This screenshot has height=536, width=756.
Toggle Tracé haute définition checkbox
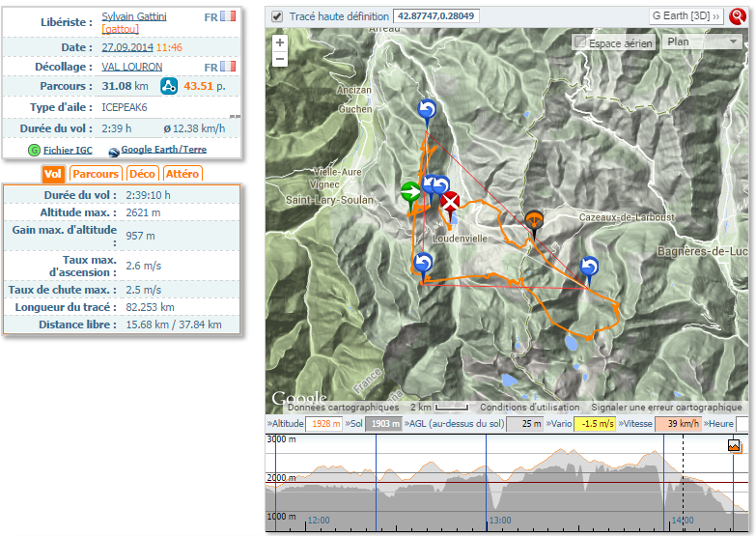(x=277, y=16)
